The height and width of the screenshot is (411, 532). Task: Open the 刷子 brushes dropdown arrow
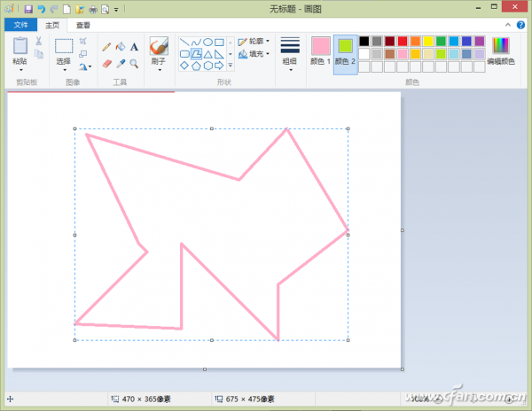[160, 70]
